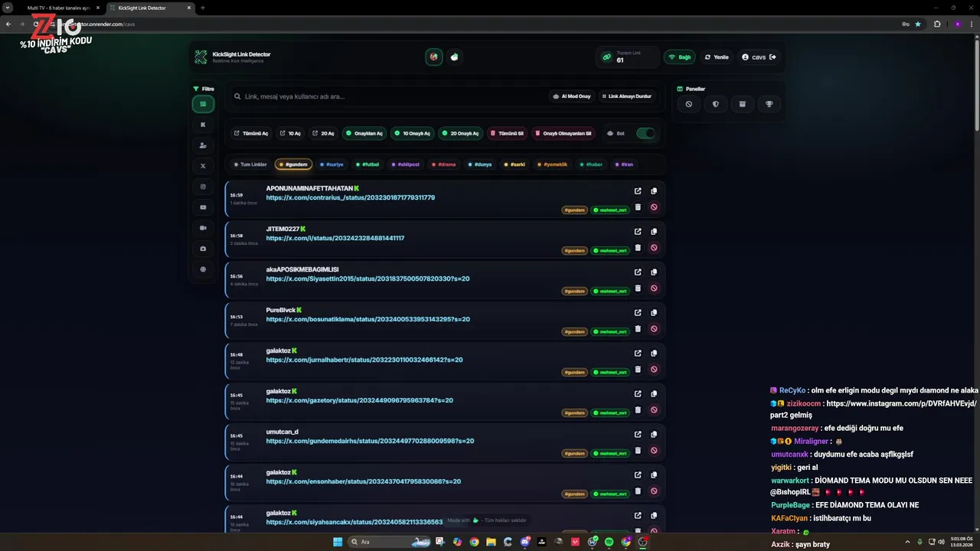Viewport: 980px width, 551px height.
Task: Select the Tüm Linkler tab
Action: point(250,165)
